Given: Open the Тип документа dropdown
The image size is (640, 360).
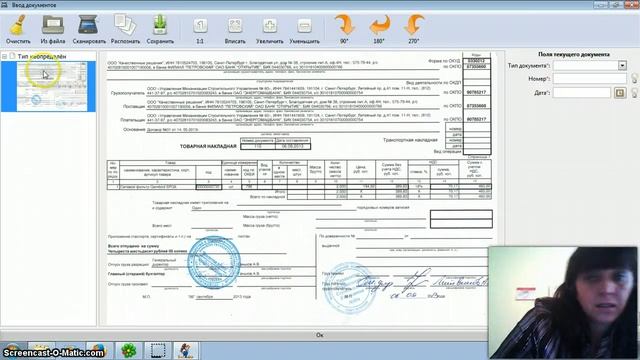Looking at the screenshot, I should click(x=622, y=65).
